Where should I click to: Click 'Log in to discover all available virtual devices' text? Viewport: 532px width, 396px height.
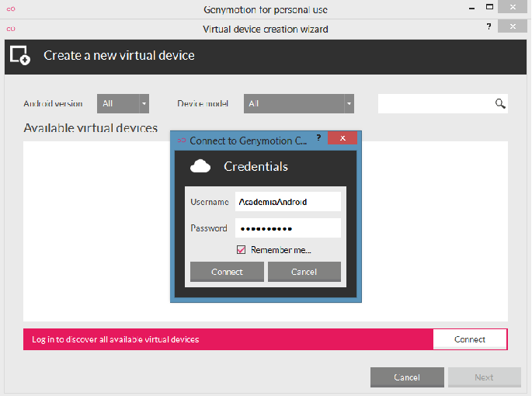pos(116,339)
